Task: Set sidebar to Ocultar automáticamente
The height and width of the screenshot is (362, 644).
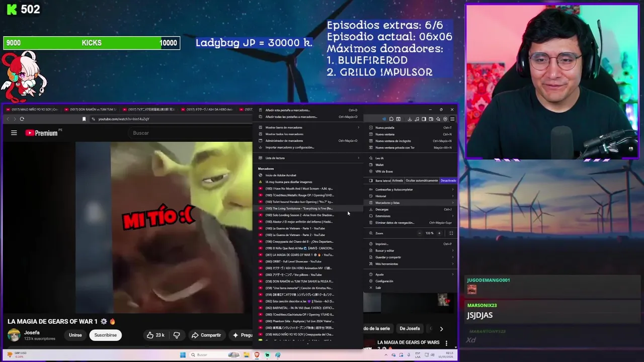Action: point(422,180)
